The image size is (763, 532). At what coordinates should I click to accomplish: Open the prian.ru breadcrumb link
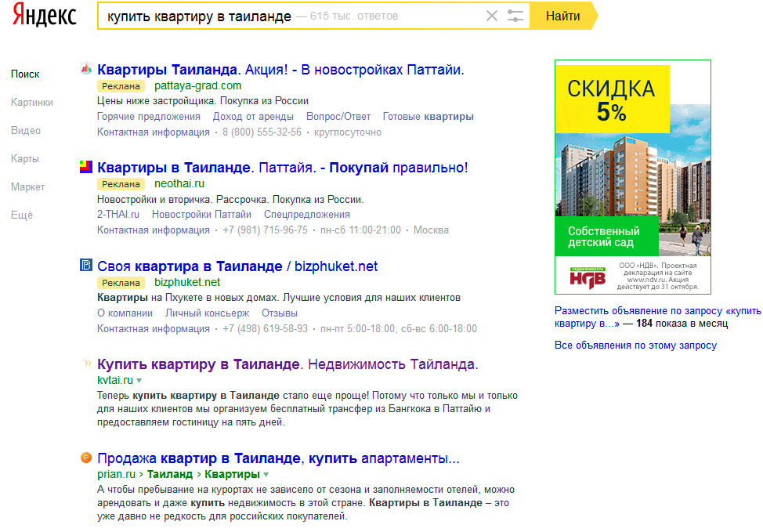(x=116, y=474)
